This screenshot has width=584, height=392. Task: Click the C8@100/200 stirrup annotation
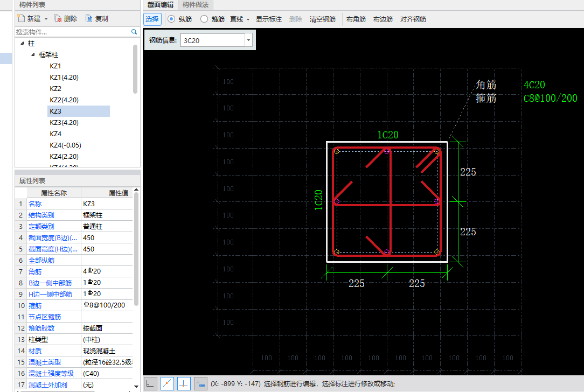pyautogui.click(x=550, y=99)
